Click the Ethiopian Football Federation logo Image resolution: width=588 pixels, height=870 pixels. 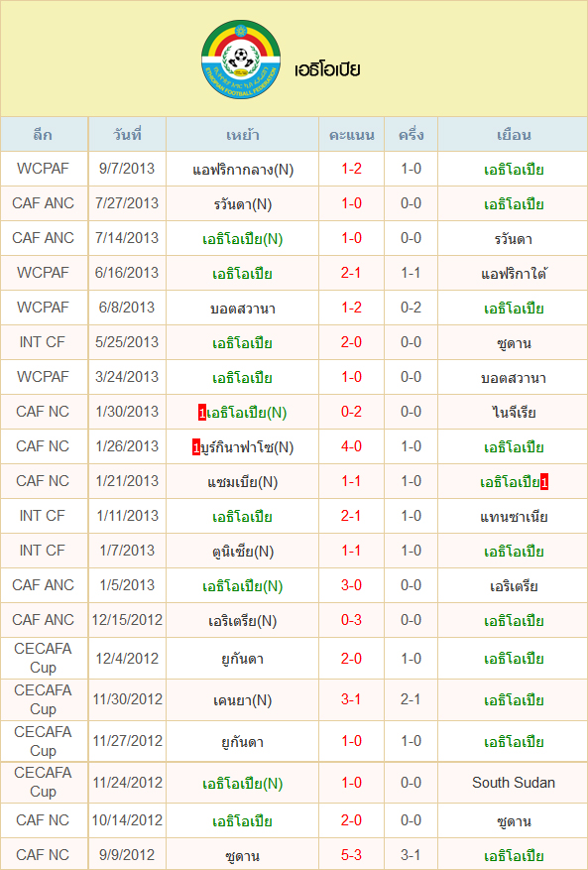click(x=241, y=60)
